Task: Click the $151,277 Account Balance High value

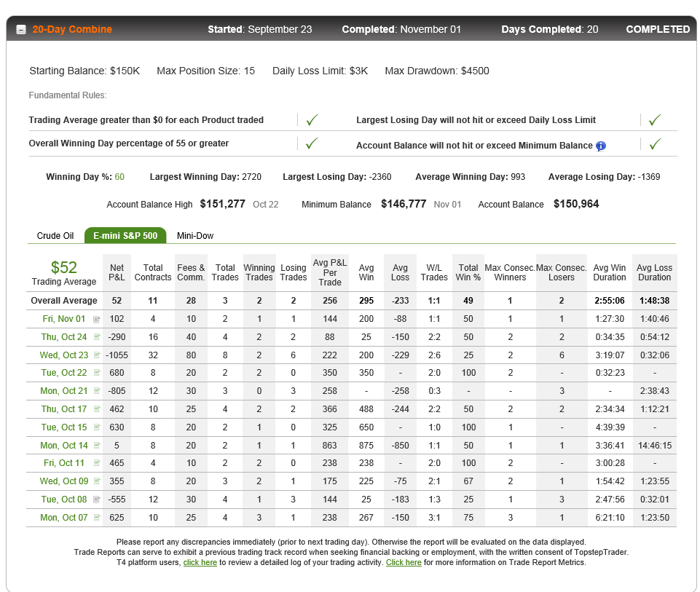Action: point(222,205)
